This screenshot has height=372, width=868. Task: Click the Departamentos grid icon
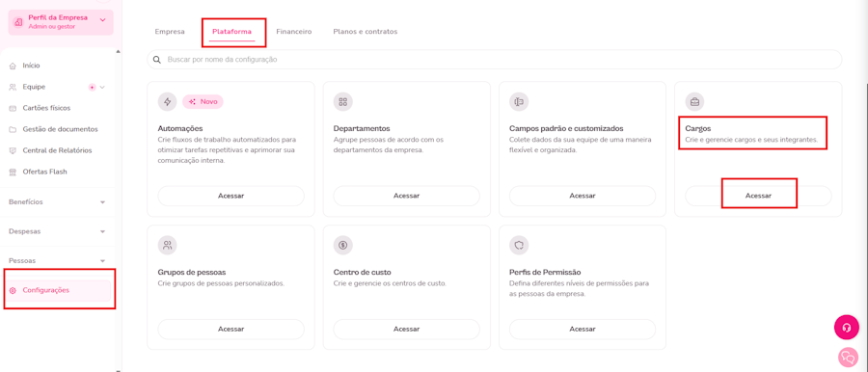(342, 102)
